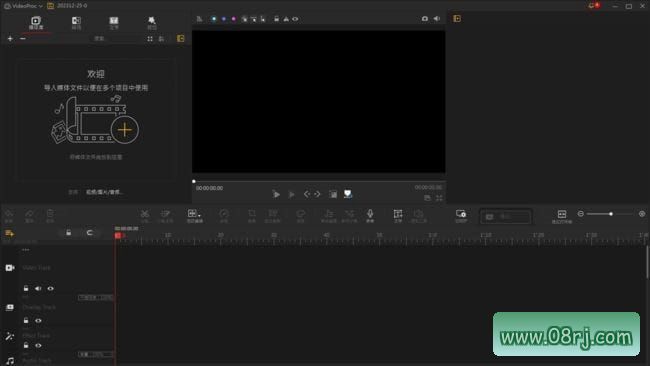Expand the right inspector panel
The width and height of the screenshot is (650, 366).
(x=457, y=19)
